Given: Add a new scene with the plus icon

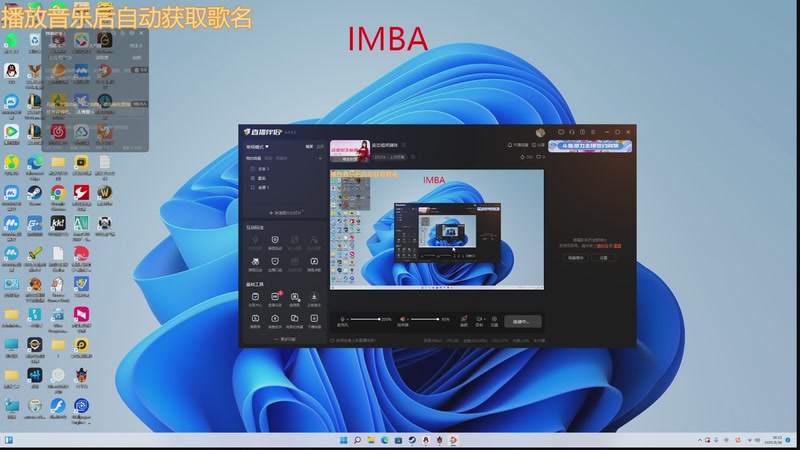Looking at the screenshot, I should point(320,158).
